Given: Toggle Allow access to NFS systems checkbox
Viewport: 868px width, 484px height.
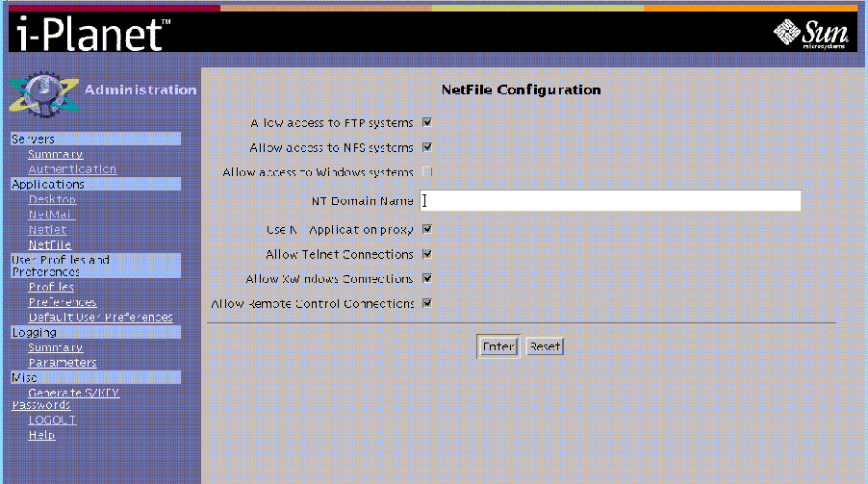Looking at the screenshot, I should pyautogui.click(x=427, y=147).
